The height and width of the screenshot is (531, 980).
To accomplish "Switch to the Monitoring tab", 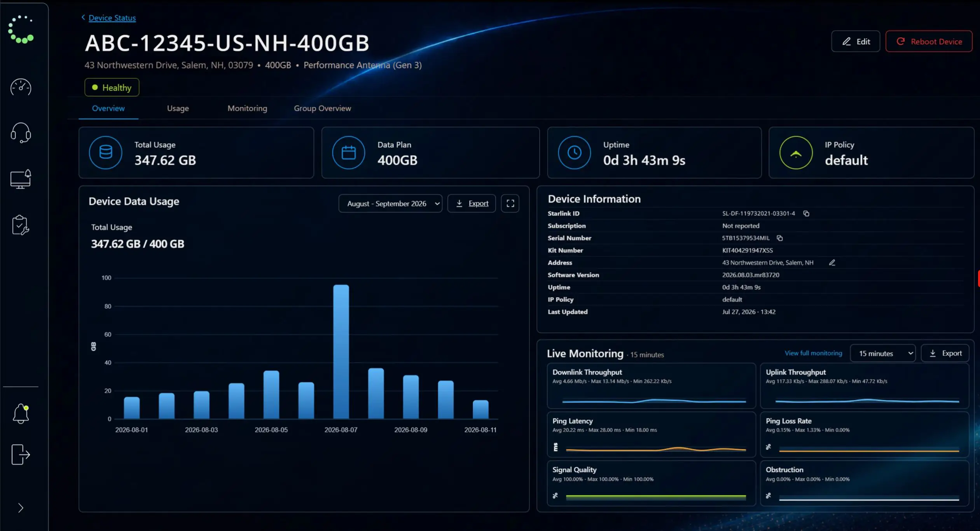I will point(247,109).
